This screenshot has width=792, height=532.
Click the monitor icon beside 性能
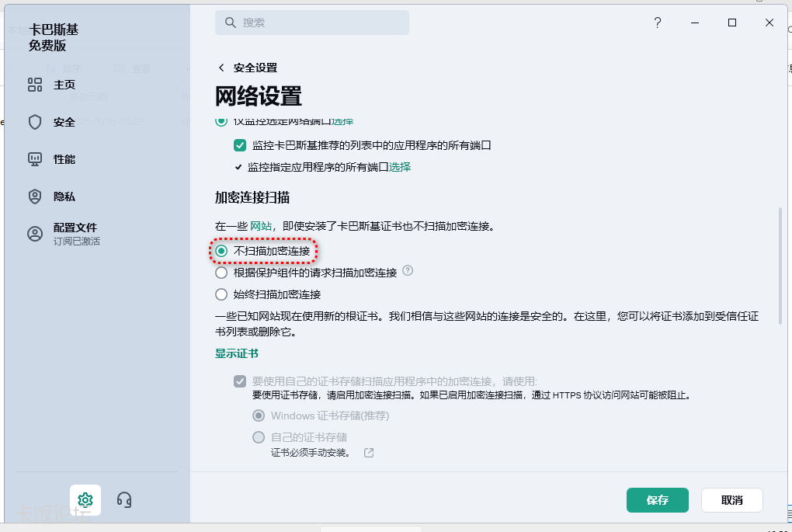[35, 160]
